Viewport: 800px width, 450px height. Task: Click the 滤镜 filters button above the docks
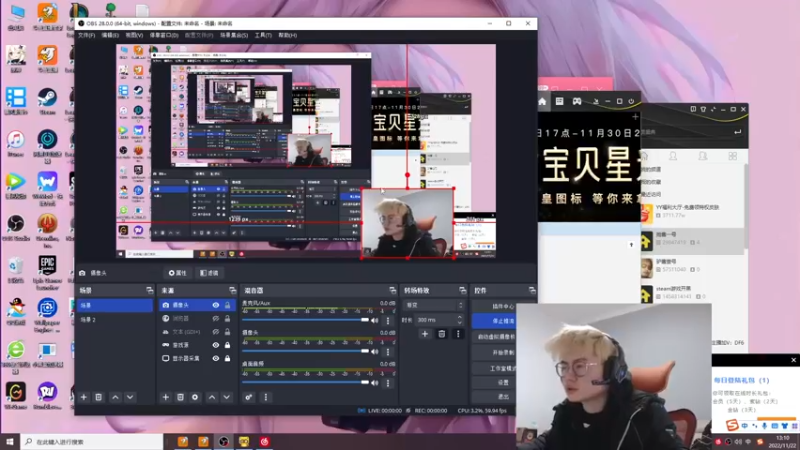tap(209, 273)
